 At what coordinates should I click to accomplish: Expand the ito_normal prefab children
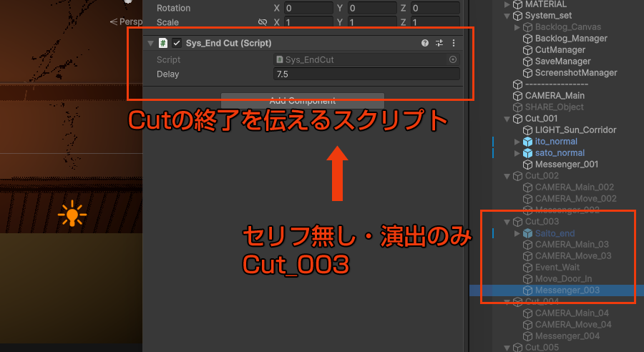pos(518,142)
